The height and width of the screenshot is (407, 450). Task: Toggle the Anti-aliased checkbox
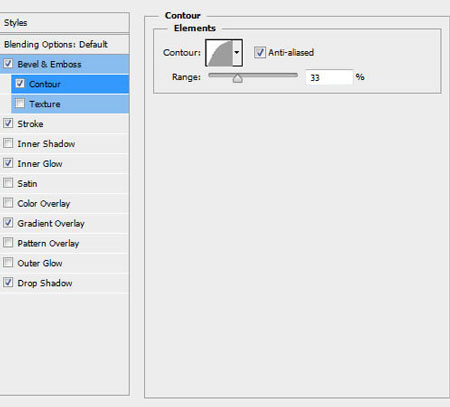click(x=259, y=52)
